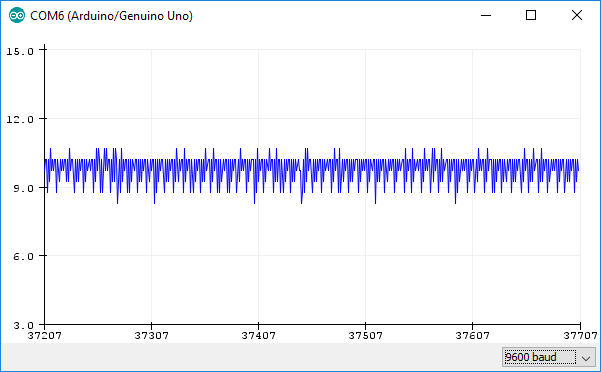Click the 37207 x-axis label
The height and width of the screenshot is (372, 601).
(44, 336)
